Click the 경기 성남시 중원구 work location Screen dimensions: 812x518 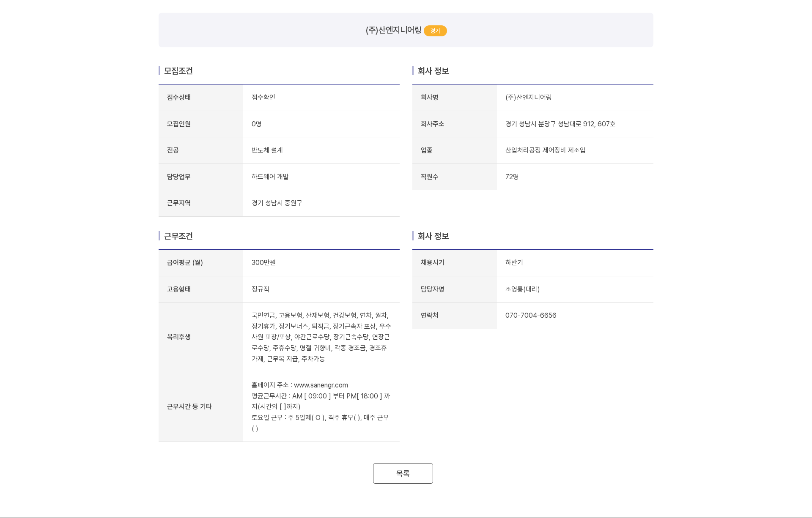pyautogui.click(x=277, y=203)
